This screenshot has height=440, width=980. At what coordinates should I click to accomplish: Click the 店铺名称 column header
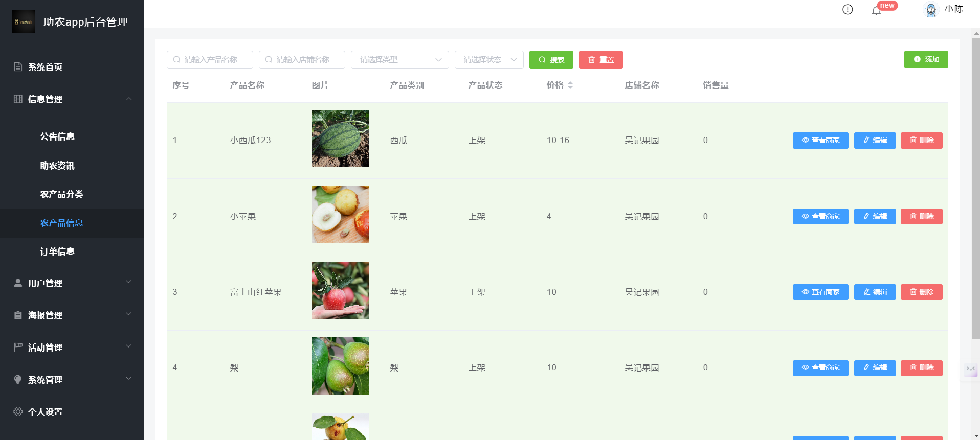pos(642,85)
